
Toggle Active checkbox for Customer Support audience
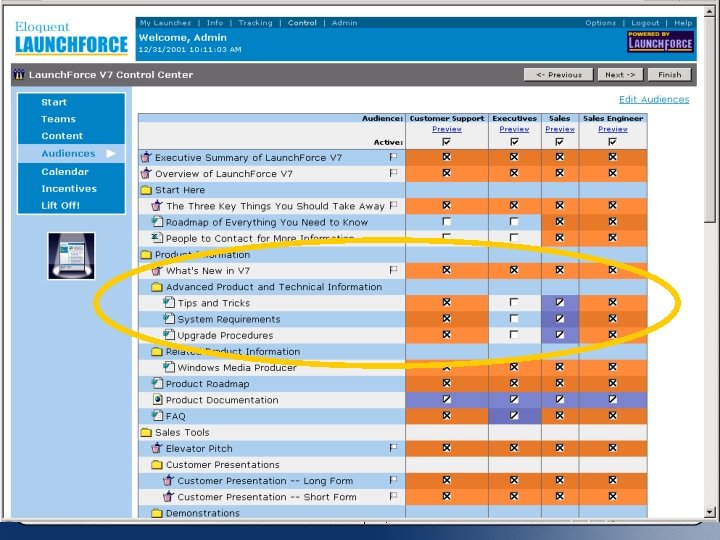tap(446, 142)
